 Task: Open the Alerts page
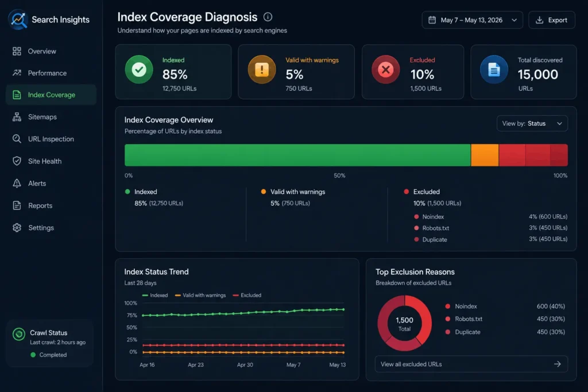(x=51, y=183)
